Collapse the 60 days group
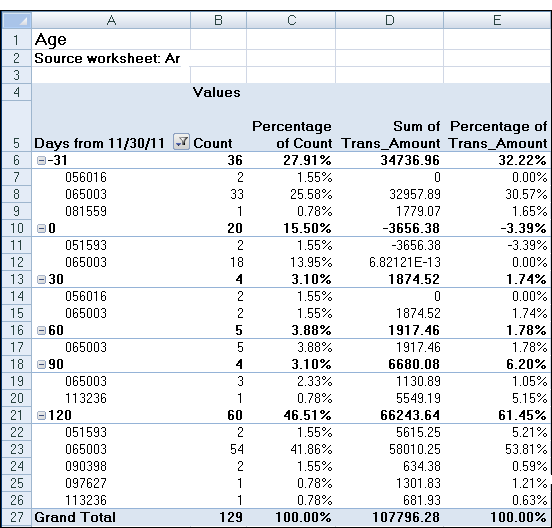The image size is (552, 528). click(x=41, y=331)
